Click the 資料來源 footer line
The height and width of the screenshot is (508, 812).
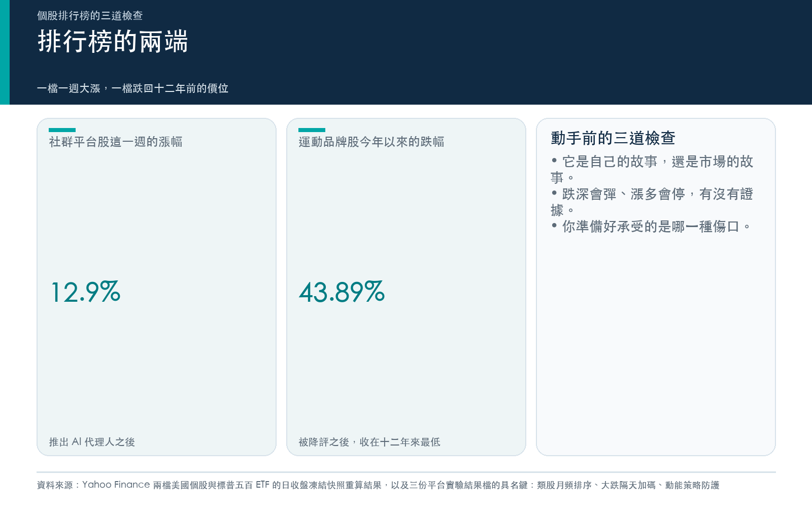pos(378,485)
